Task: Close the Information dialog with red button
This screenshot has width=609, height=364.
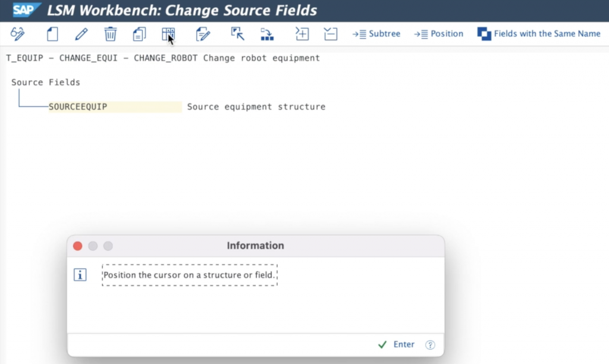Action: (77, 246)
